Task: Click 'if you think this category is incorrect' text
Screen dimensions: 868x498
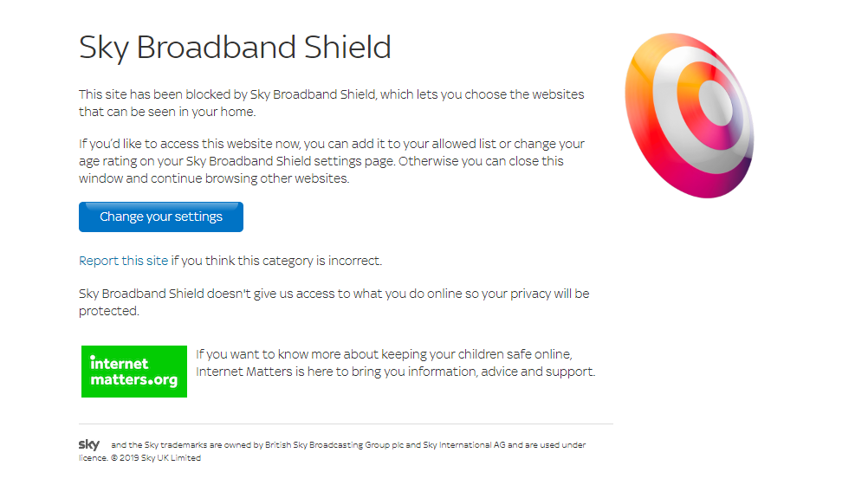Action: tap(276, 261)
